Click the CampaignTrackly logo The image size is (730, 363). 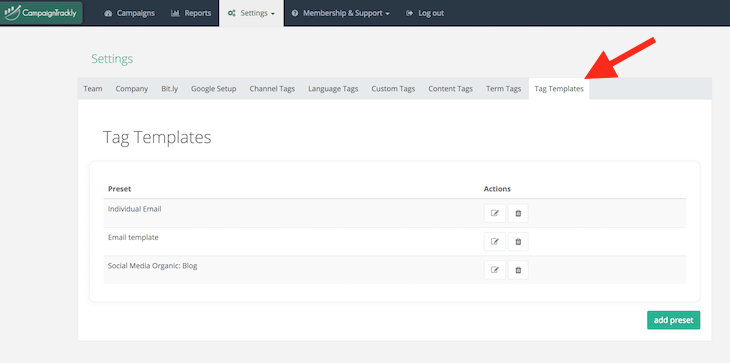point(41,13)
